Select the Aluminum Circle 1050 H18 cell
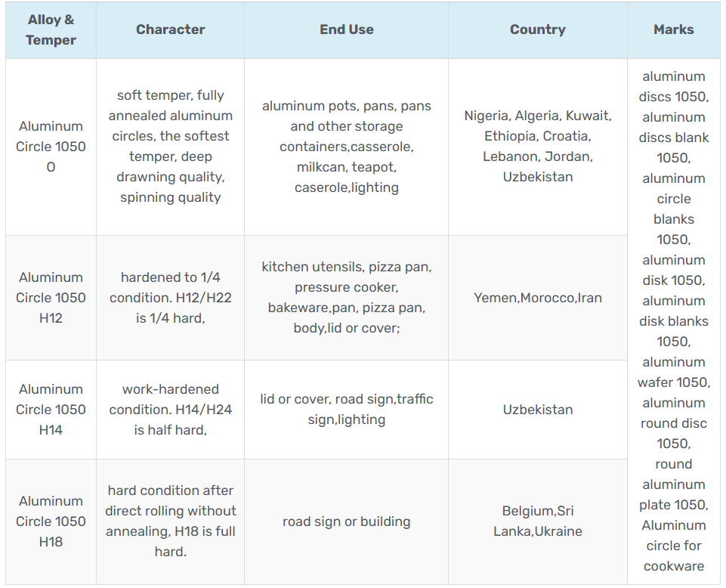 pyautogui.click(x=51, y=521)
